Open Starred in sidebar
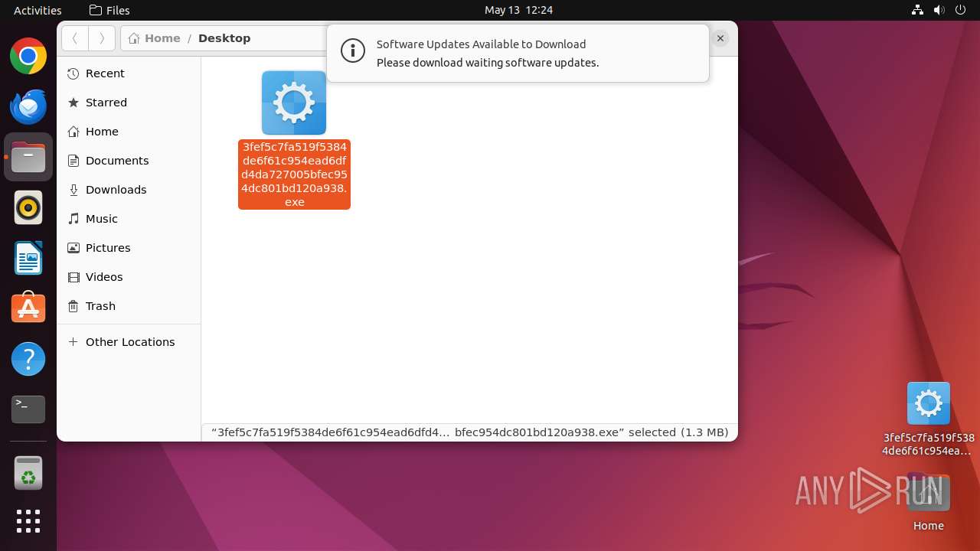Viewport: 980px width, 551px height. [129, 103]
